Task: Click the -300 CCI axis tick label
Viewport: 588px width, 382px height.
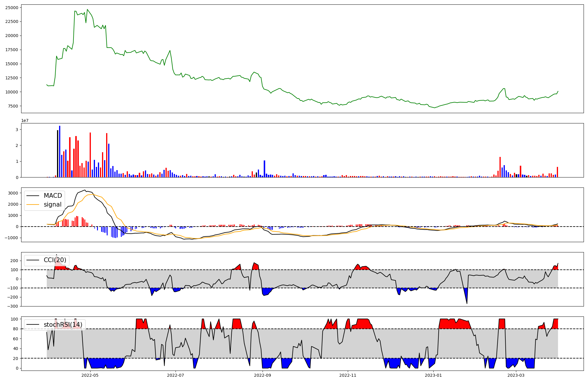Action: [x=13, y=306]
